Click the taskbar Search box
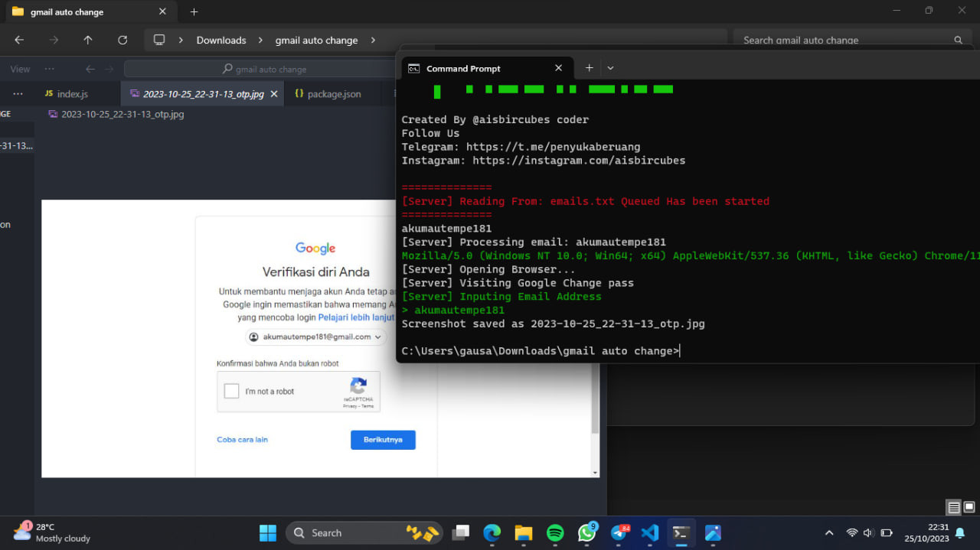Viewport: 980px width, 550px height. point(364,532)
